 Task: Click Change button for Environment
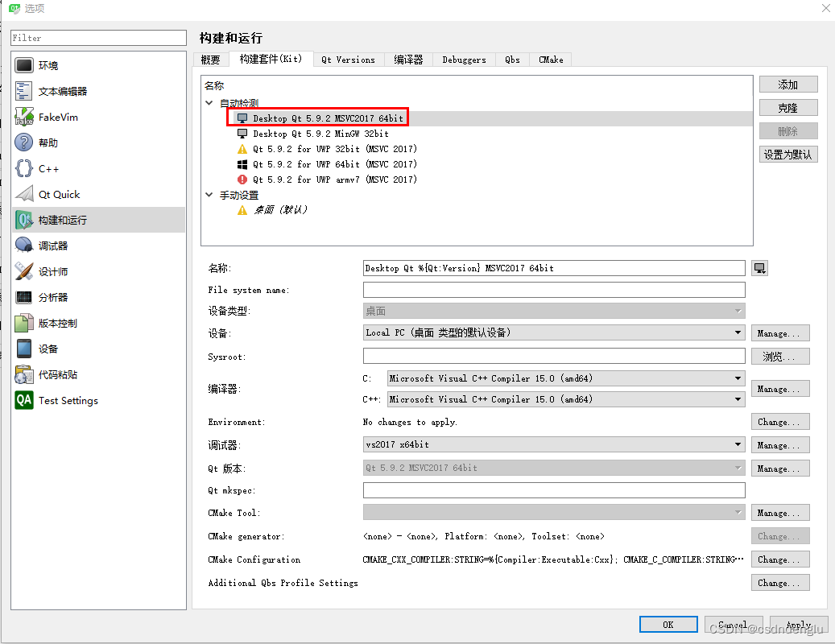click(x=780, y=422)
